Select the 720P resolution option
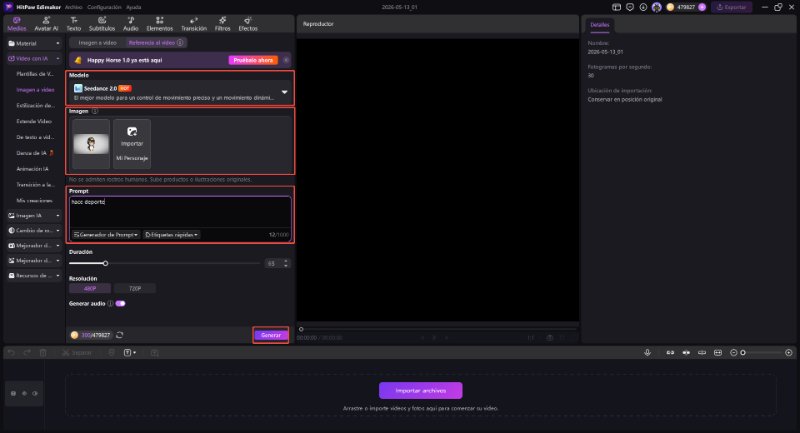The image size is (800, 433). [135, 289]
